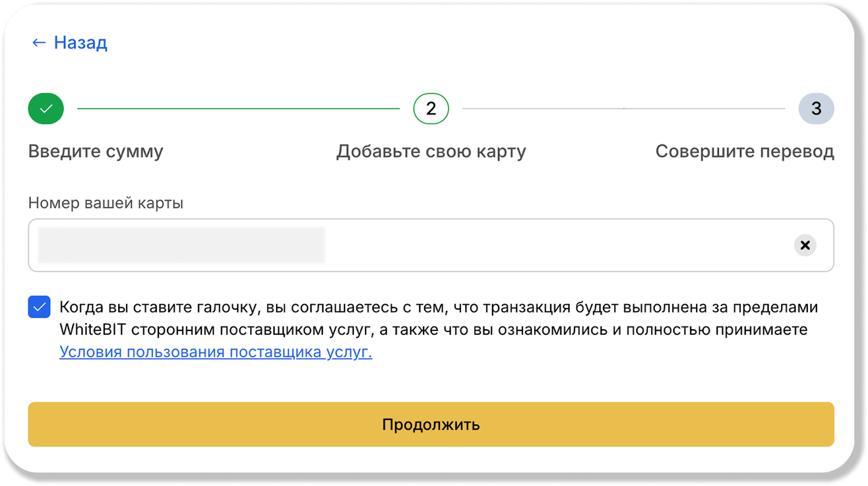Screen dimensions: 868x486
Task: Click the blurred card number value
Action: 181,245
